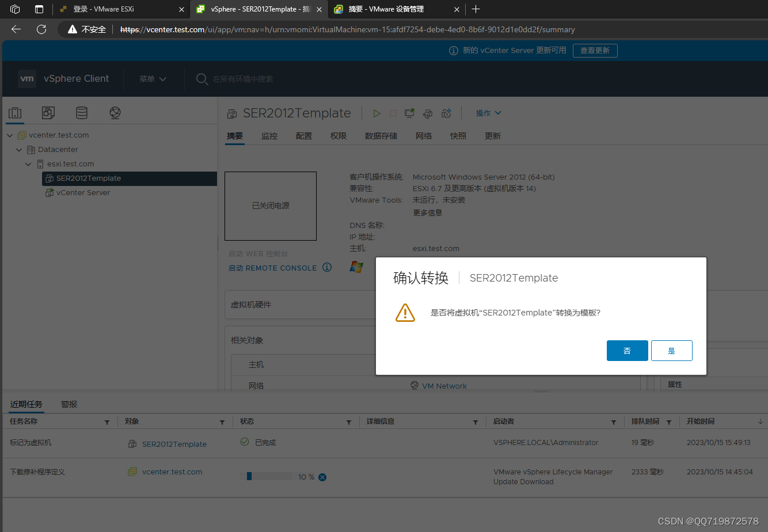Open Networking inventory view icon
The width and height of the screenshot is (768, 532).
(x=115, y=113)
